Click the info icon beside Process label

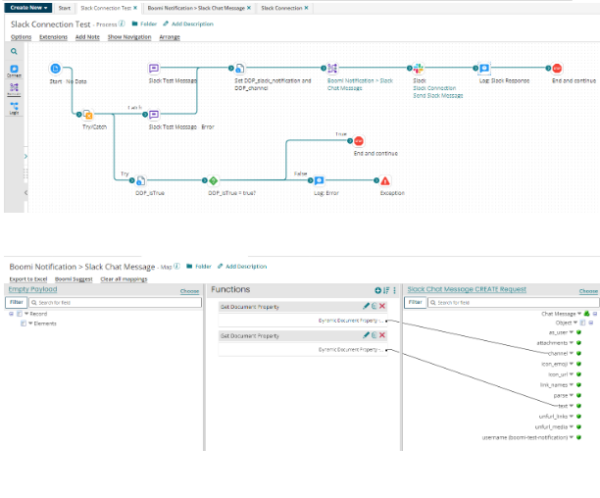point(122,24)
